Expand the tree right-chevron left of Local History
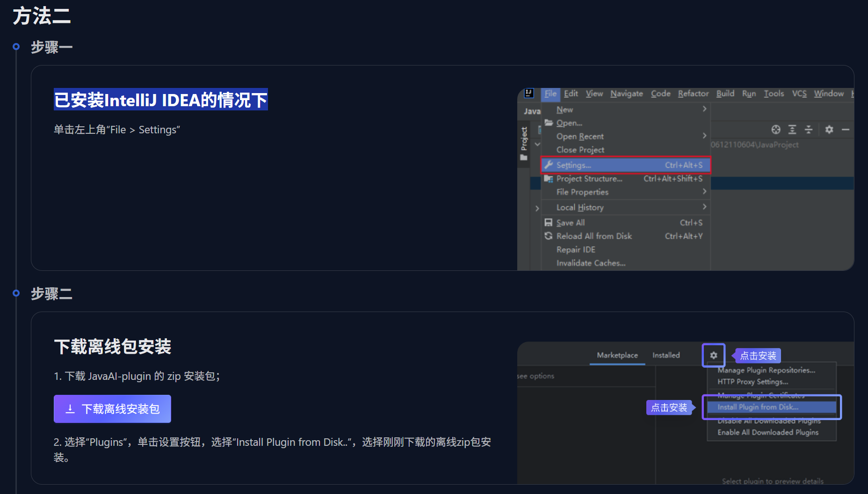Screen dimensions: 868x494 pyautogui.click(x=537, y=208)
